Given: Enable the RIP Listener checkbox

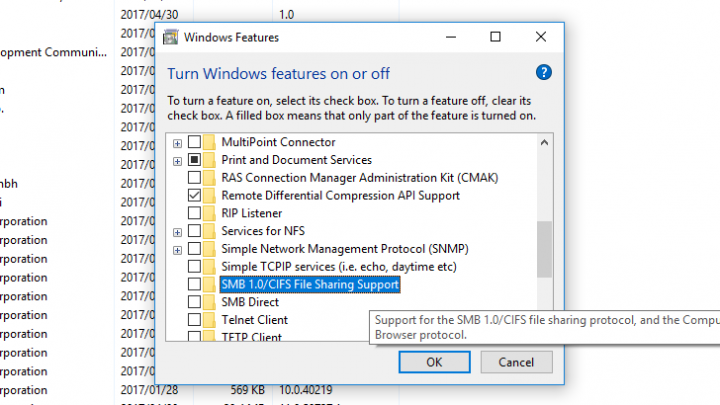Looking at the screenshot, I should click(194, 213).
